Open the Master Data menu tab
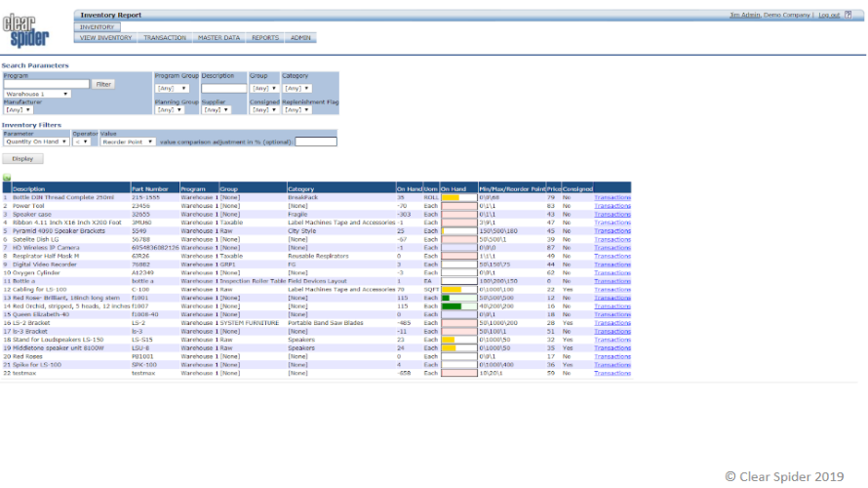 pos(218,38)
